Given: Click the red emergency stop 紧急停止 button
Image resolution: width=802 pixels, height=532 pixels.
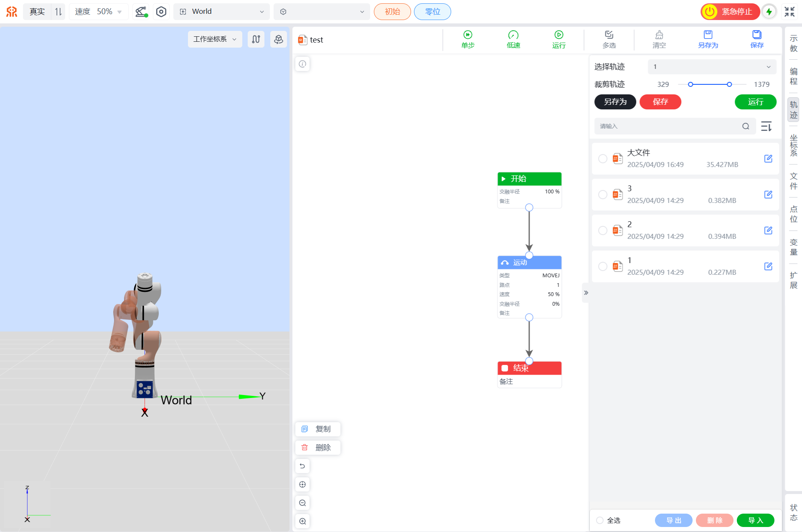Looking at the screenshot, I should tap(730, 12).
